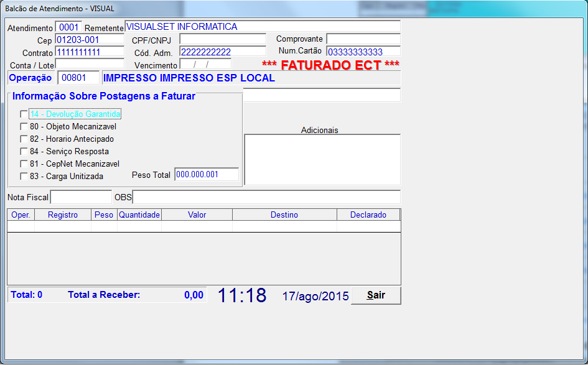Image resolution: width=588 pixels, height=365 pixels.
Task: Check the 83 - Carga Unitizada box
Action: [24, 177]
